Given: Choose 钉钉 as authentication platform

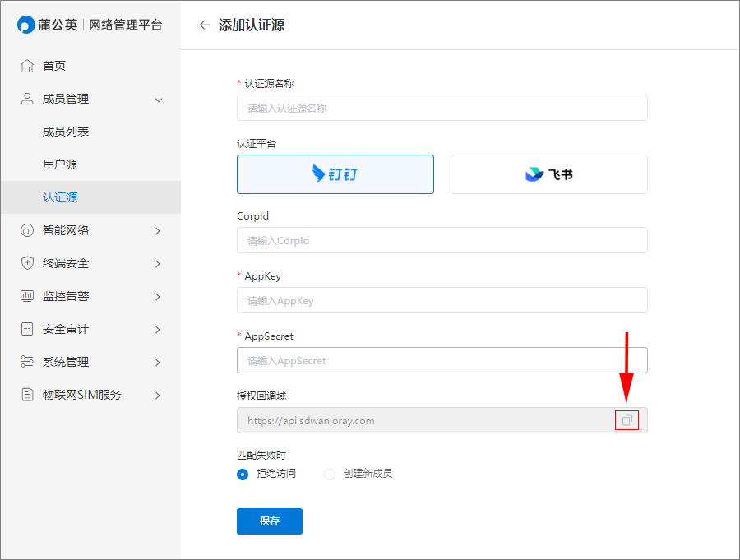Looking at the screenshot, I should pyautogui.click(x=335, y=174).
